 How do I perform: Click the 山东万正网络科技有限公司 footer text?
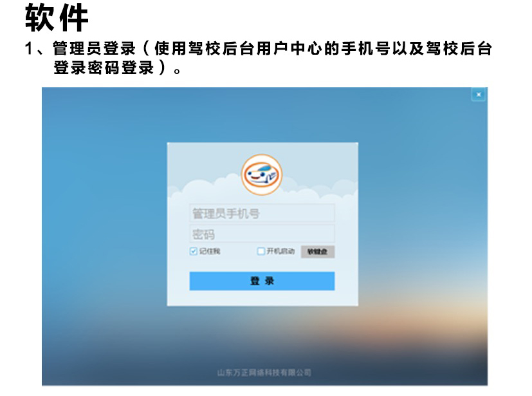click(x=264, y=373)
